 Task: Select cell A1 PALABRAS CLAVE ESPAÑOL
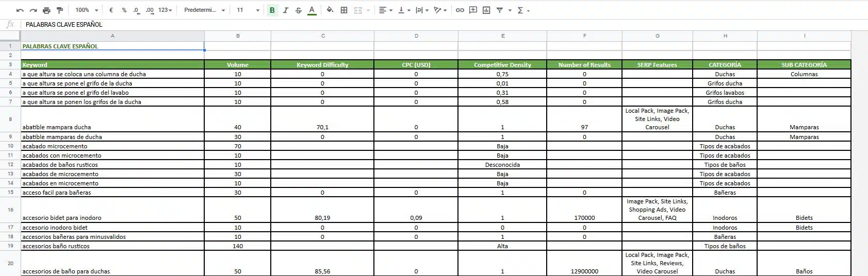[112, 46]
